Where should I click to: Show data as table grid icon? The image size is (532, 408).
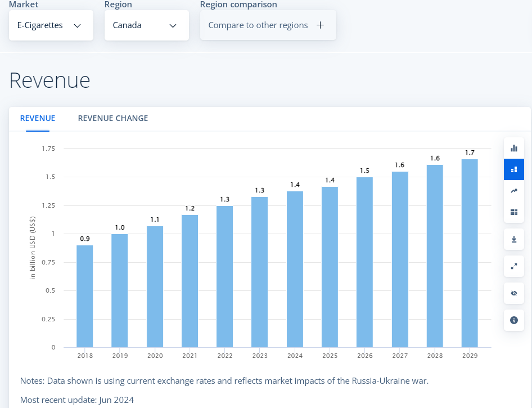coord(513,212)
